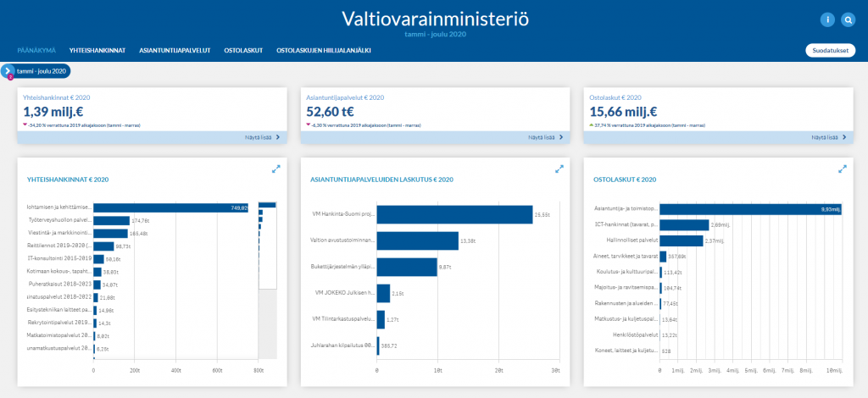Go to Ostolaskujen hiilijalanjälki tab
The image size is (868, 398).
click(x=324, y=51)
